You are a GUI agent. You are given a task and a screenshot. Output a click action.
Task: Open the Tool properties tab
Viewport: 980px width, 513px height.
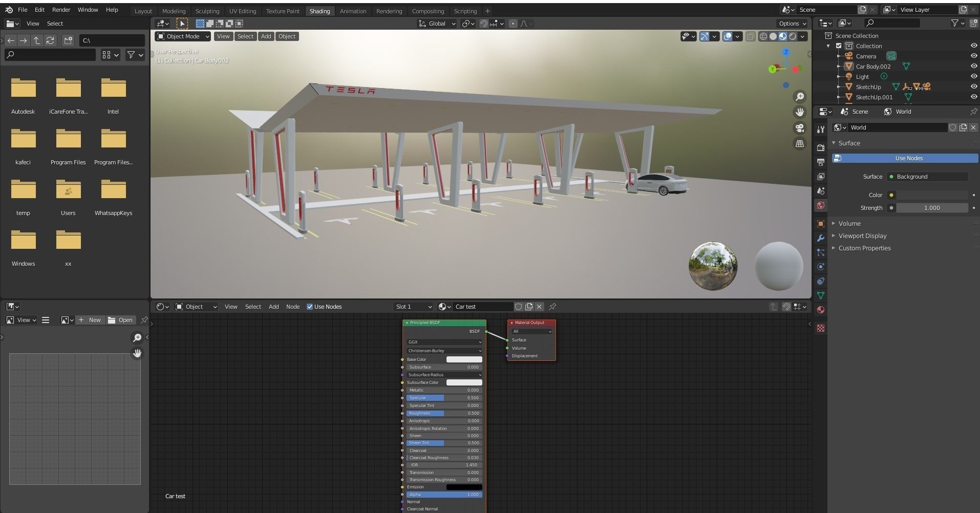point(821,130)
